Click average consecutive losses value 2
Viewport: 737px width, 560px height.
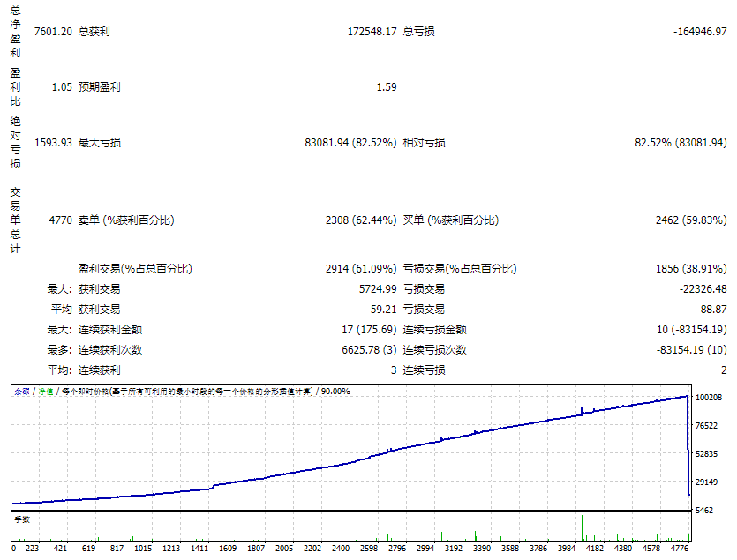pos(724,370)
